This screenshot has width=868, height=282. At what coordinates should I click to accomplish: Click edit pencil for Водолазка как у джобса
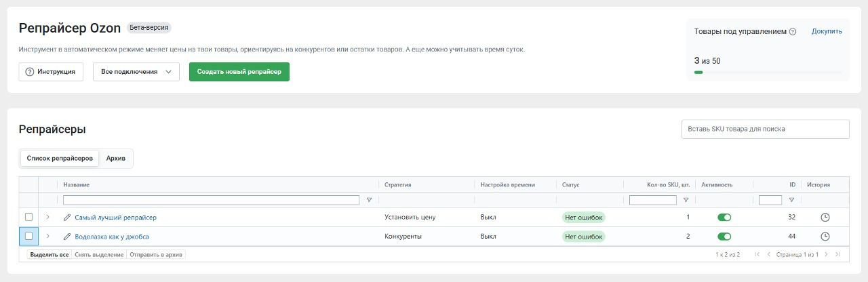point(67,237)
